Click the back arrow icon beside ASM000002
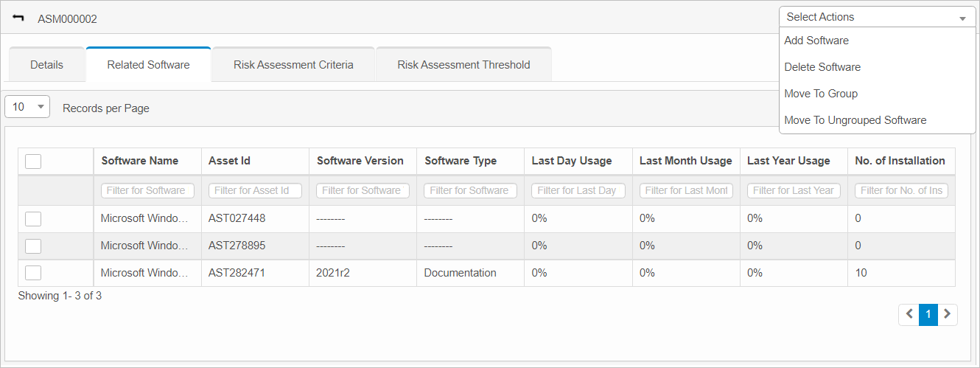Image resolution: width=980 pixels, height=368 pixels. coord(18,18)
